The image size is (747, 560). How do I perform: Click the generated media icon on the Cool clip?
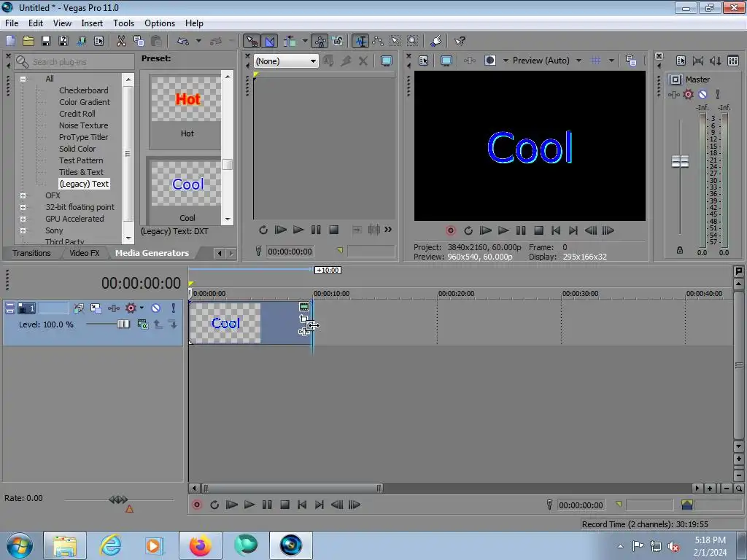point(304,307)
